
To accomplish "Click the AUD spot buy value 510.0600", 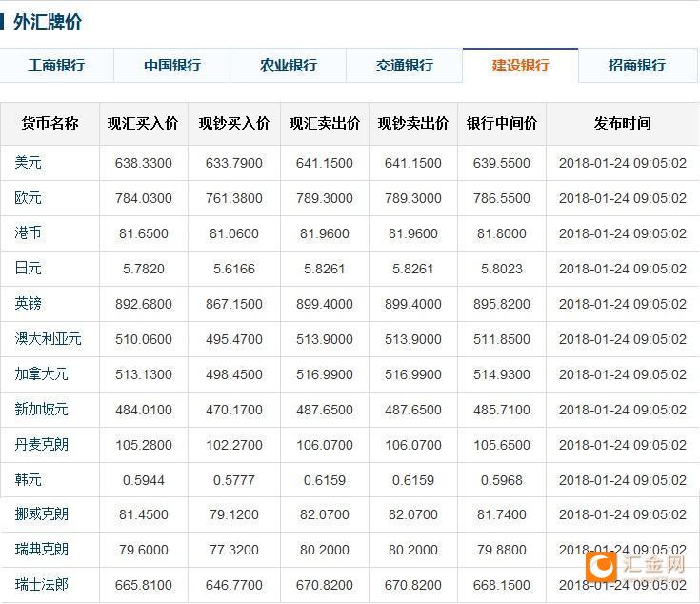I will (x=143, y=339).
